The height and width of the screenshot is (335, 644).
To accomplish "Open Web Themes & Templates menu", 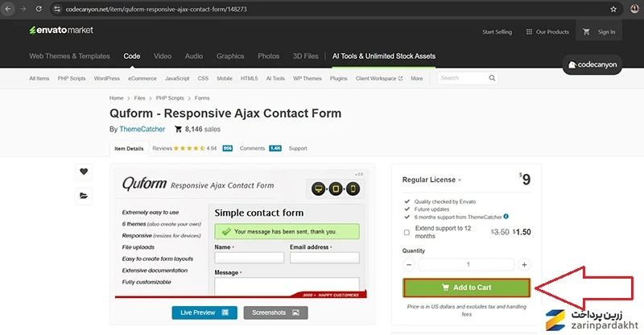I will point(69,56).
